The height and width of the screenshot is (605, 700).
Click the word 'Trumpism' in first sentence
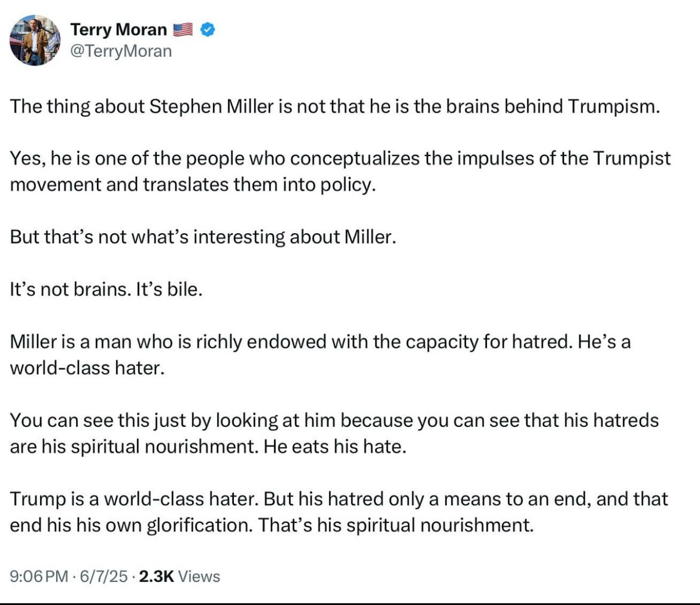tap(613, 107)
